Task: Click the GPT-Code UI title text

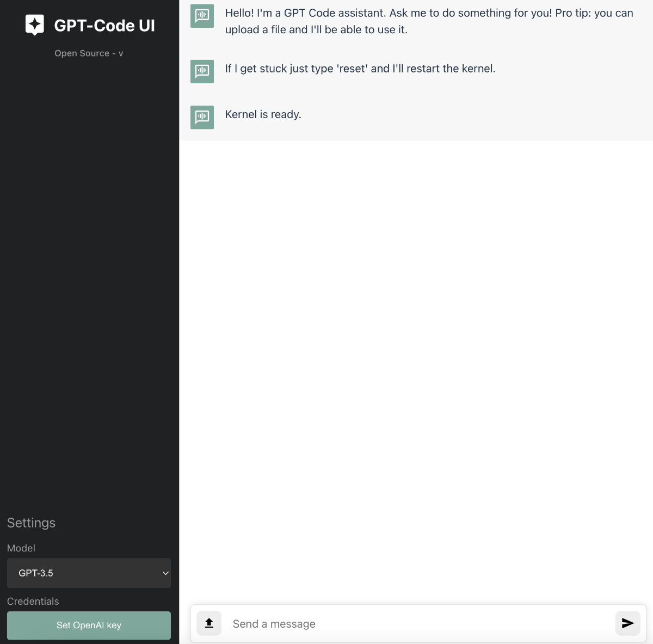Action: pyautogui.click(x=104, y=26)
